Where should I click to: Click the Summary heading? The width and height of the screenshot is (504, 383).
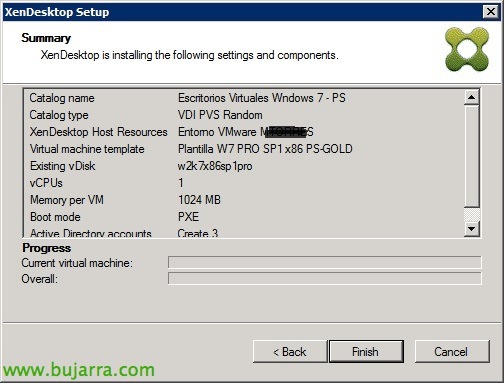[x=46, y=38]
